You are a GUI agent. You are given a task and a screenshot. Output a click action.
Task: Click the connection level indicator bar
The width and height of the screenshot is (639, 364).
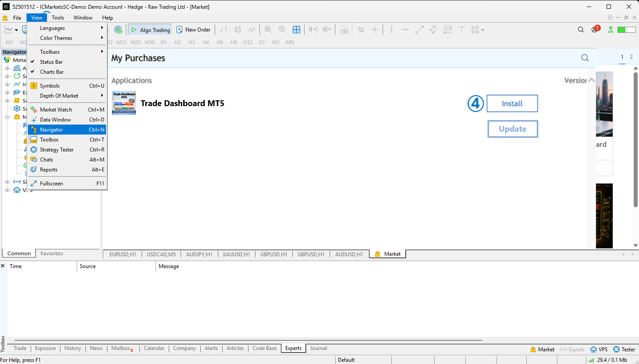pos(626,30)
